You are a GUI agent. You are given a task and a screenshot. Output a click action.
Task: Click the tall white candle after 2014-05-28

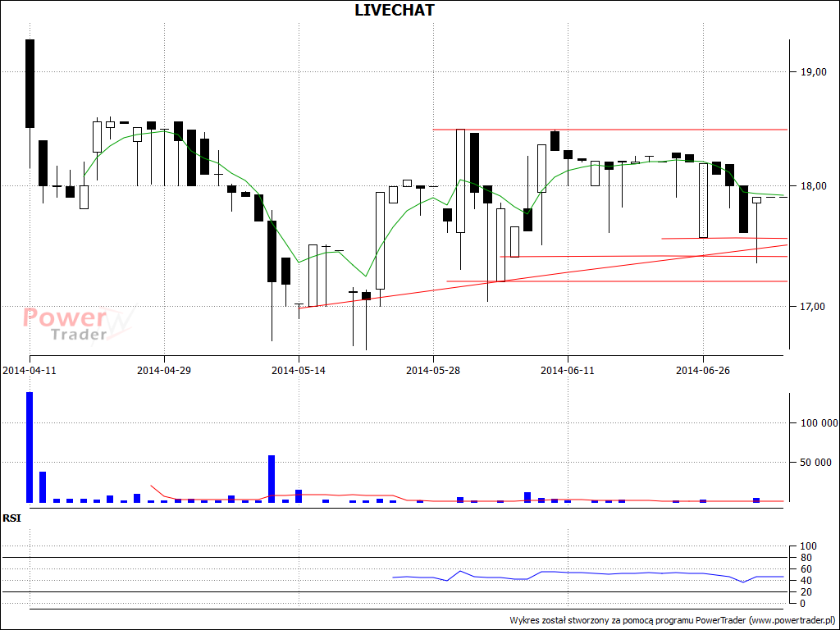460,181
